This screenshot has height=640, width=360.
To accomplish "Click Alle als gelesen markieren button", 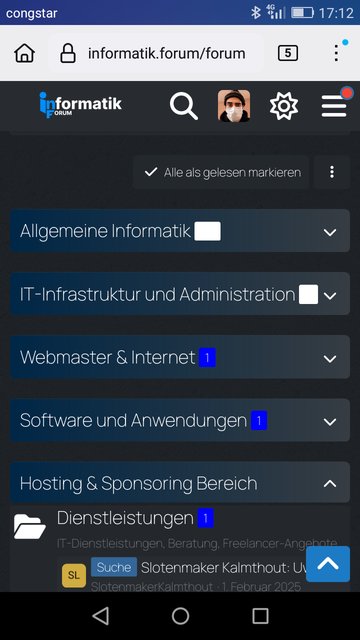I will click(x=221, y=172).
